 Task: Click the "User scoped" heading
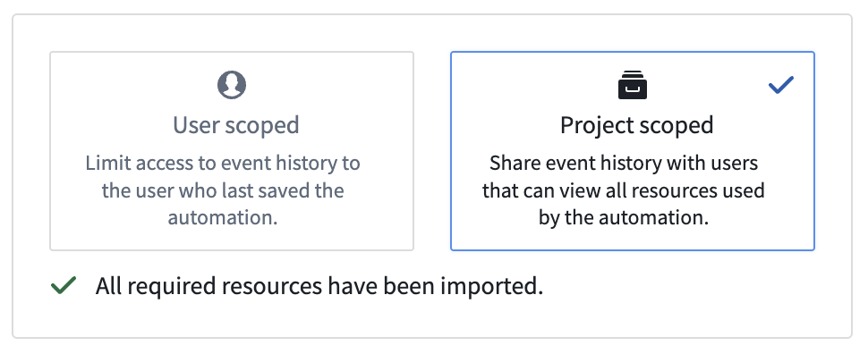[236, 125]
